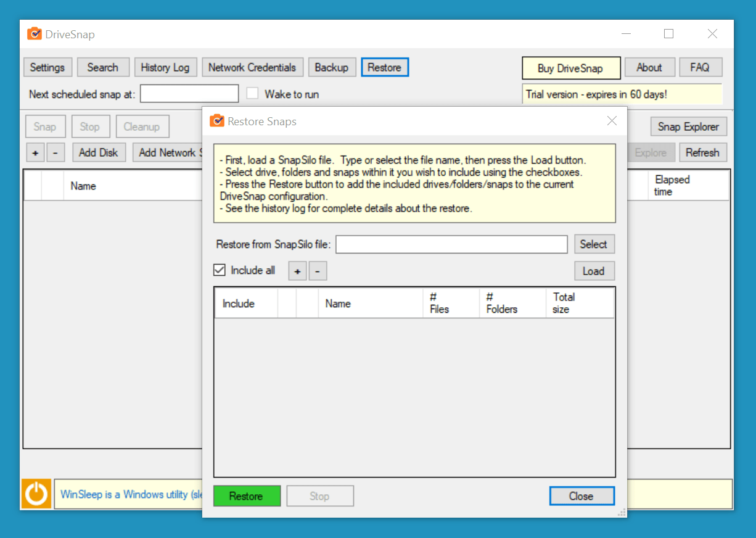
Task: Click the Refresh button
Action: pos(703,152)
